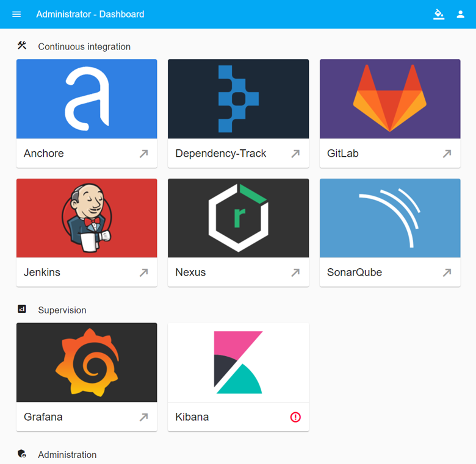Click the open arrow on Jenkins card

tap(144, 273)
